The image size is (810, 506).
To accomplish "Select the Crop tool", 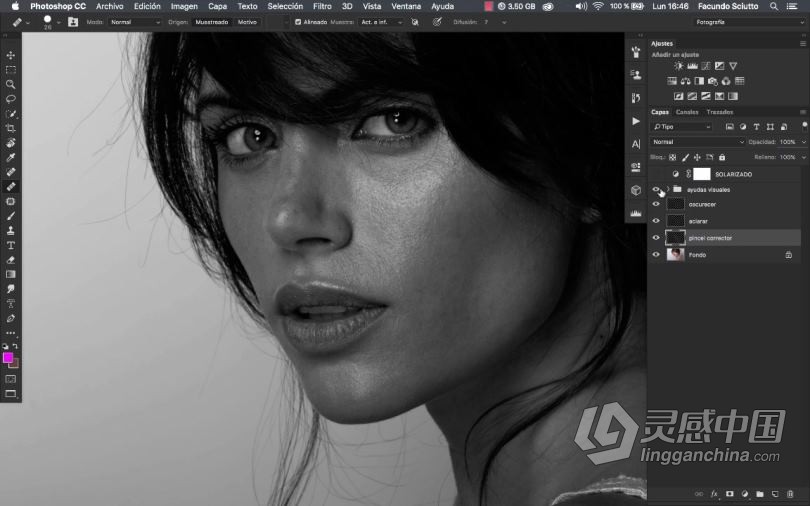I will coord(10,128).
